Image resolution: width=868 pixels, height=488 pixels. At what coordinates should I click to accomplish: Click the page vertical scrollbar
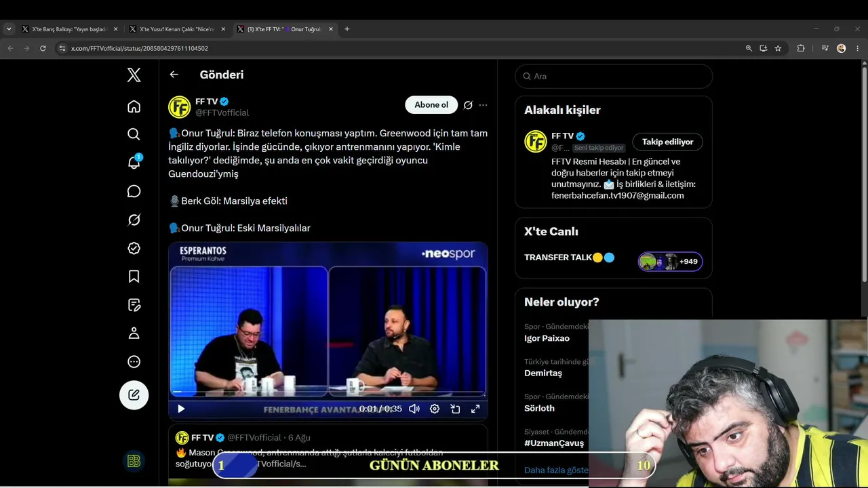865,174
